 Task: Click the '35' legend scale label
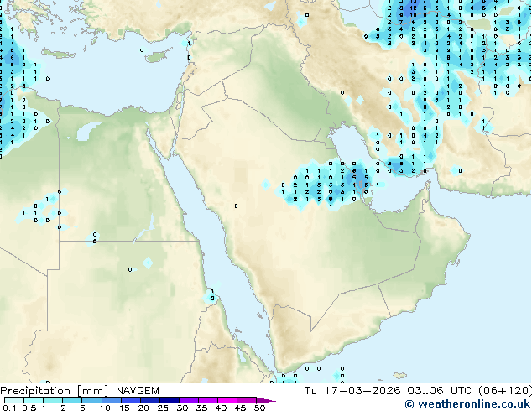(201, 408)
